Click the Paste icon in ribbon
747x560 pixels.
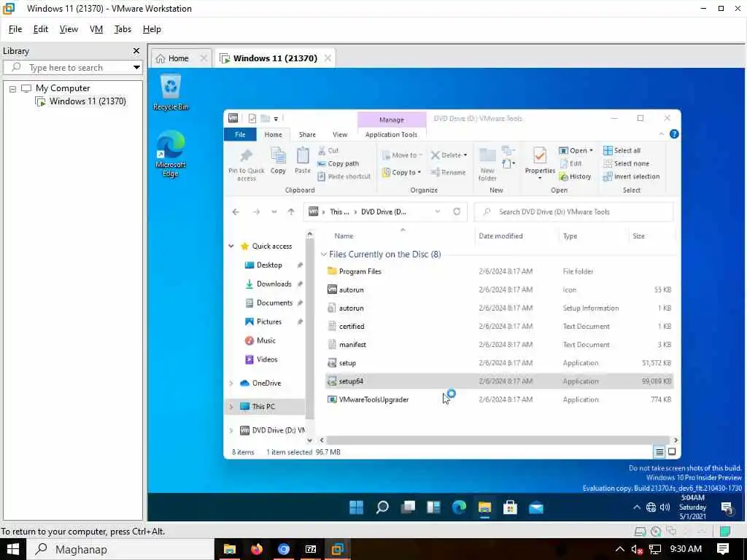(303, 160)
